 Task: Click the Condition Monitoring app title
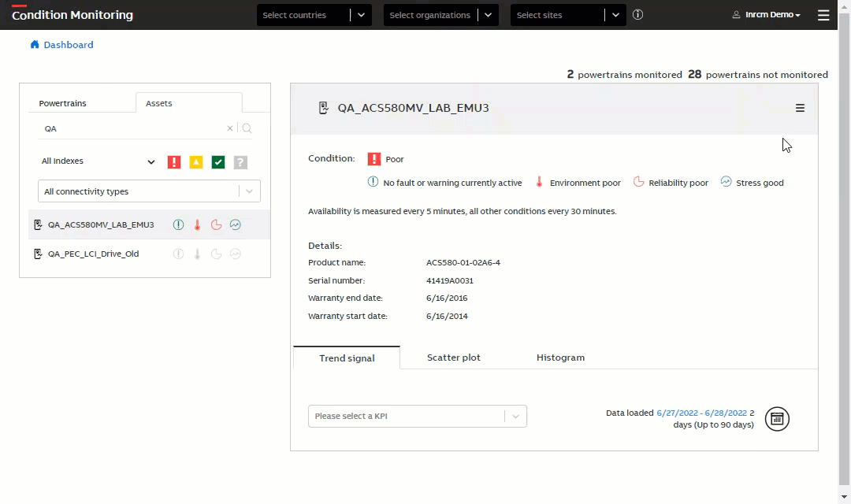click(72, 15)
